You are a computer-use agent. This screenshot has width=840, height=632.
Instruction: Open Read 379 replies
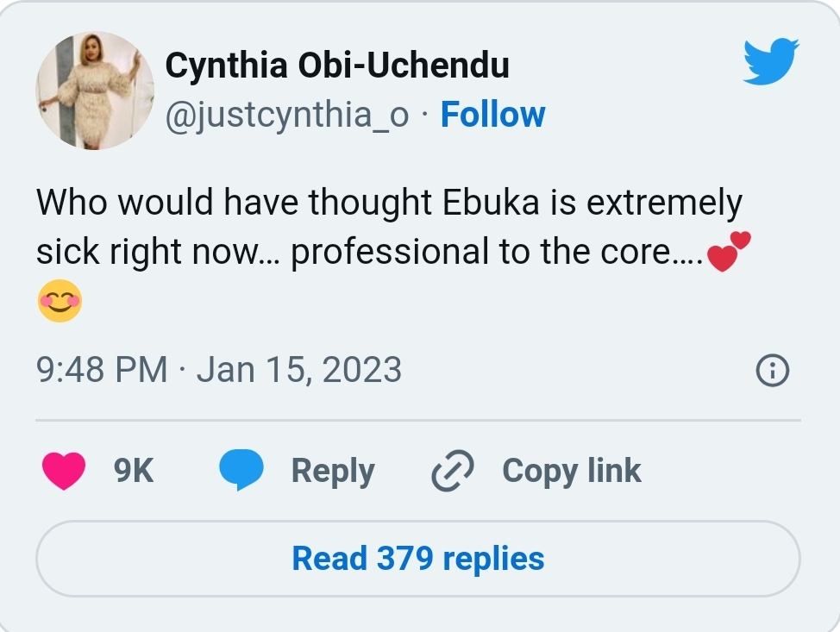tap(418, 559)
